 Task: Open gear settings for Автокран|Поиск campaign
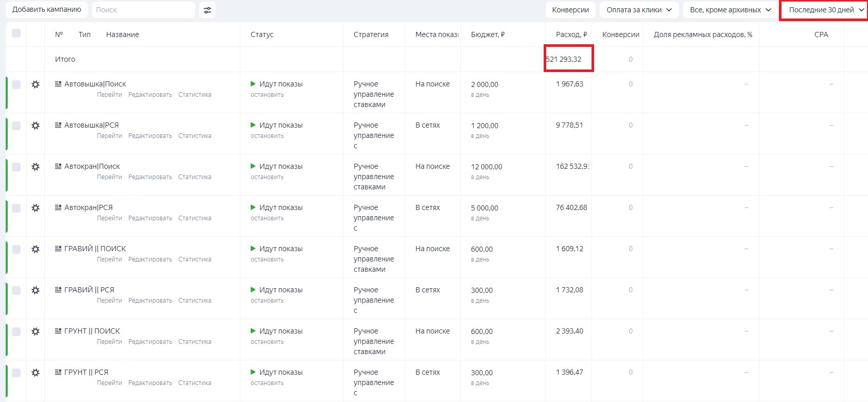click(36, 167)
